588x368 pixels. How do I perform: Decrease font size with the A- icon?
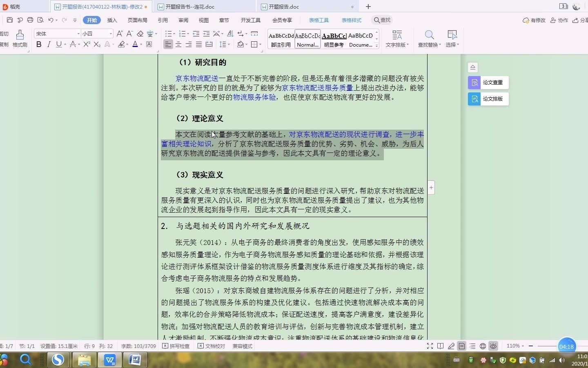point(129,34)
